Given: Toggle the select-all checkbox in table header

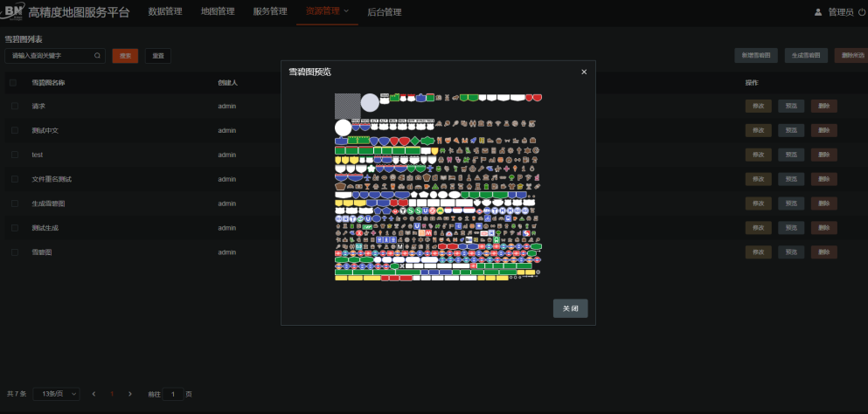Looking at the screenshot, I should pos(13,83).
